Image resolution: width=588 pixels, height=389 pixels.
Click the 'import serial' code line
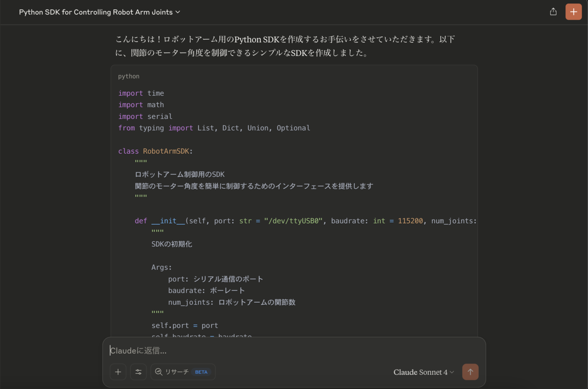pyautogui.click(x=146, y=116)
